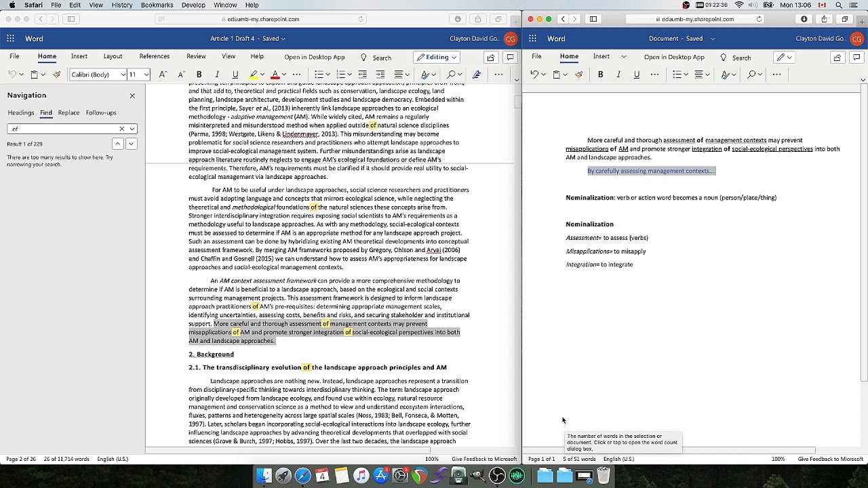Open Comments pane in left Word window
The height and width of the screenshot is (488, 868).
510,57
